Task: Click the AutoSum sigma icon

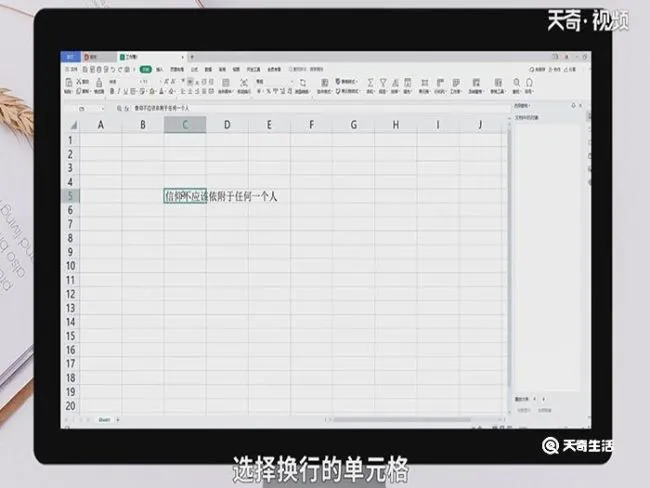Action: (370, 83)
